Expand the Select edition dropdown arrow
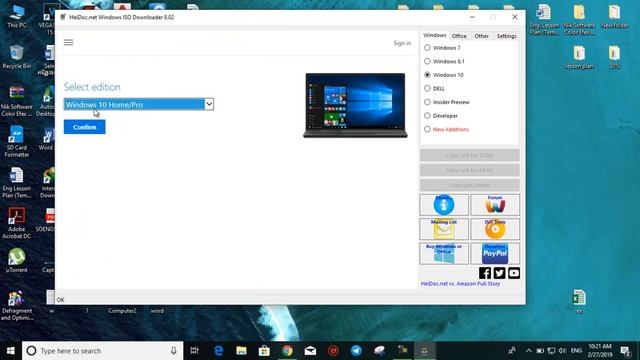Screen dimensions: 640x360 tap(209, 104)
